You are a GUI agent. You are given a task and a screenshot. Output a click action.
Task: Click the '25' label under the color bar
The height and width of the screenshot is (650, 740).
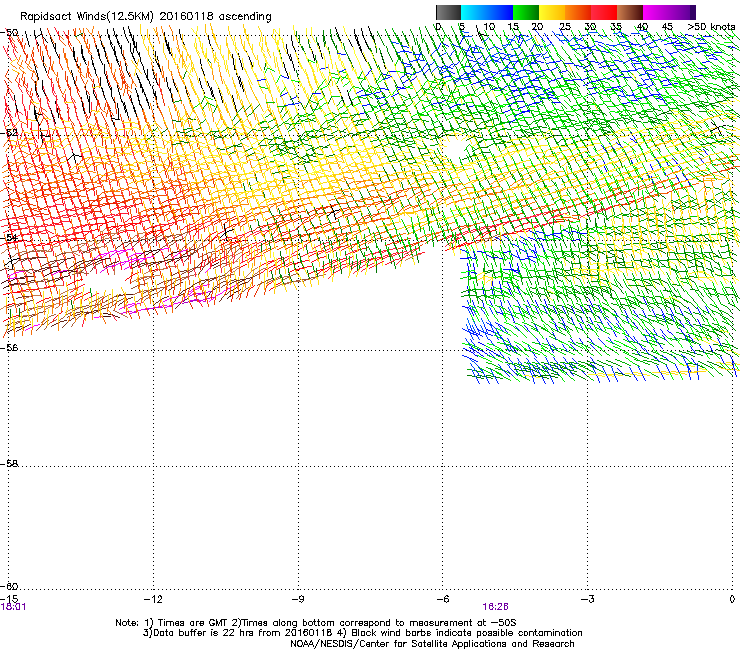565,27
